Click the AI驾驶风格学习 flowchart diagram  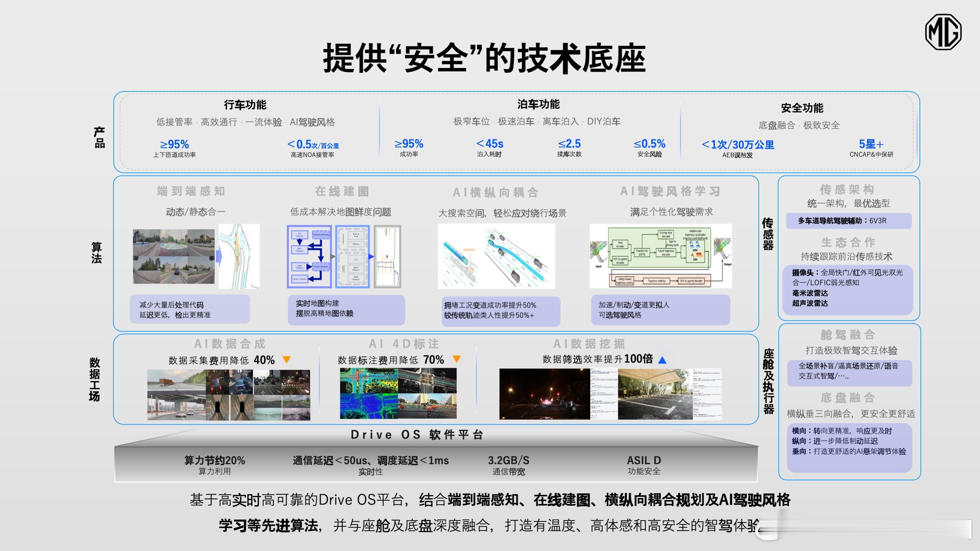pyautogui.click(x=660, y=256)
